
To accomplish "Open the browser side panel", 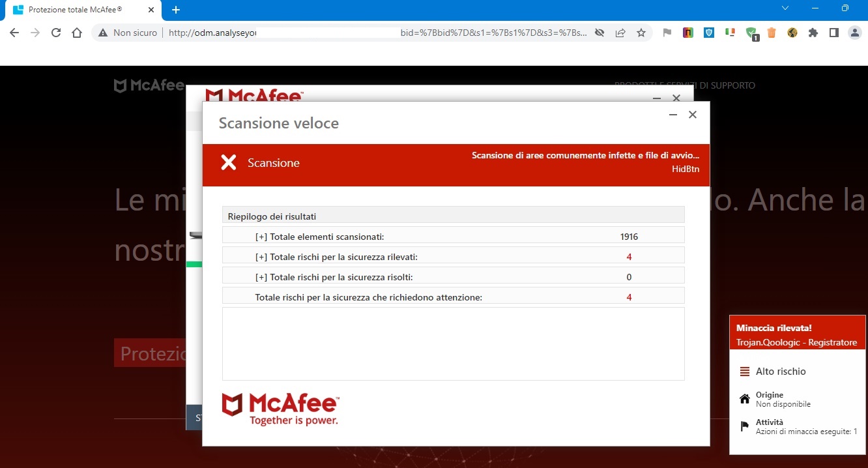I will coord(834,33).
